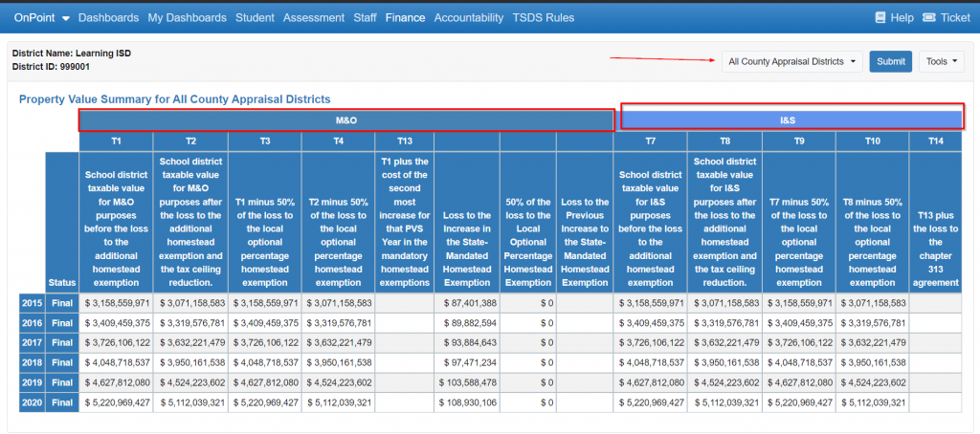
Task: Select the Finance menu item
Action: click(405, 18)
